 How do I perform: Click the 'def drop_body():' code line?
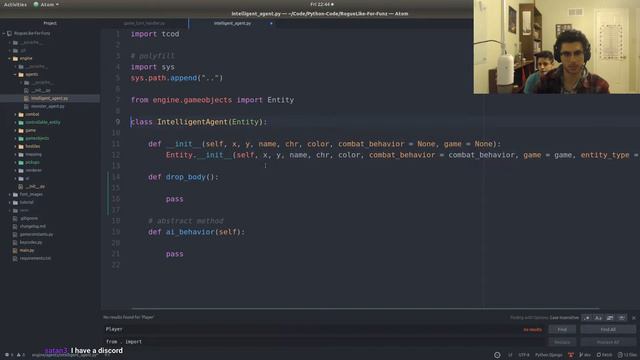point(183,177)
